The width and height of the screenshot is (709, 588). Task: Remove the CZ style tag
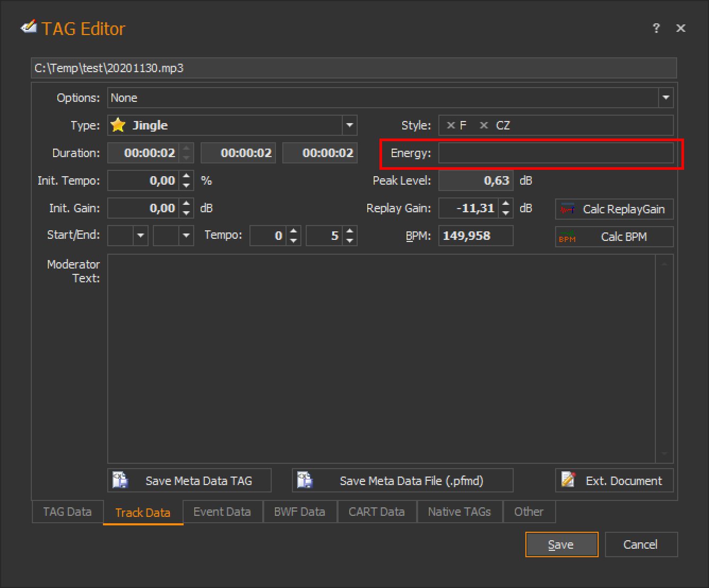(483, 125)
